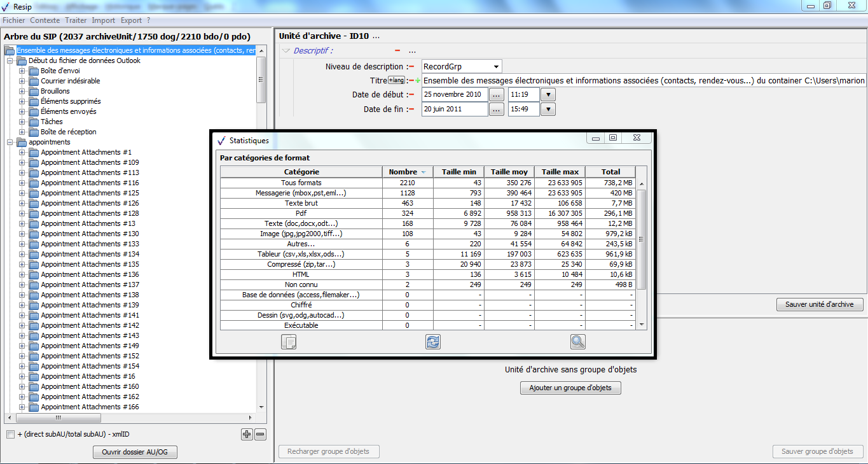This screenshot has height=464, width=868.
Task: Open the Date de fin time dropdown
Action: (548, 109)
